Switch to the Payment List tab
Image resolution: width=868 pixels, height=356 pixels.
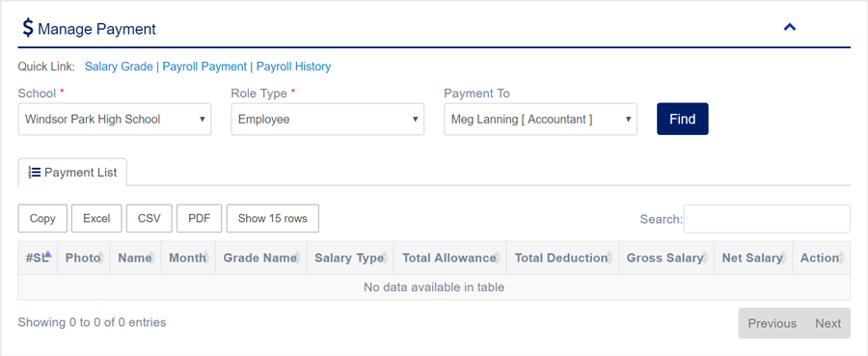point(72,172)
